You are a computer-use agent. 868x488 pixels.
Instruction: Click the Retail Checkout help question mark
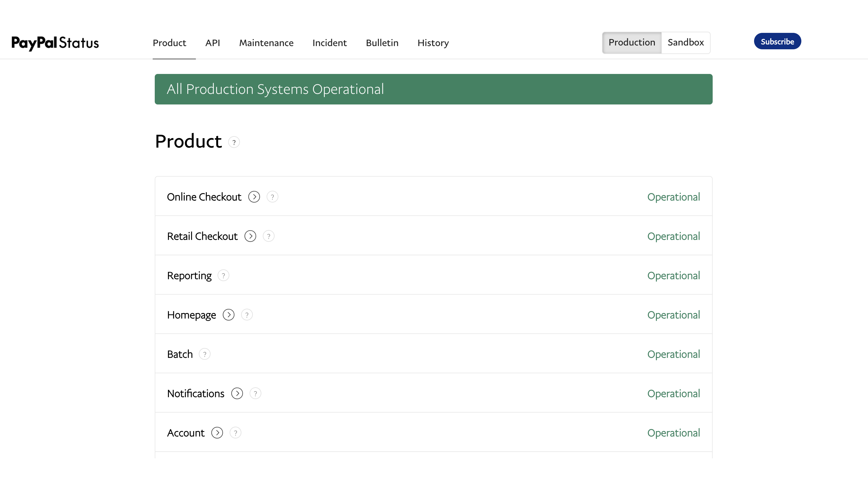[x=269, y=236]
